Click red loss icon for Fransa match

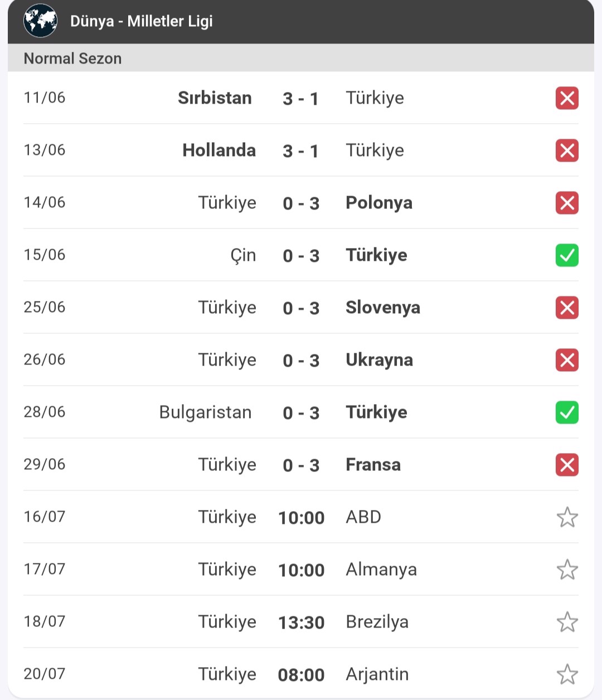(567, 465)
